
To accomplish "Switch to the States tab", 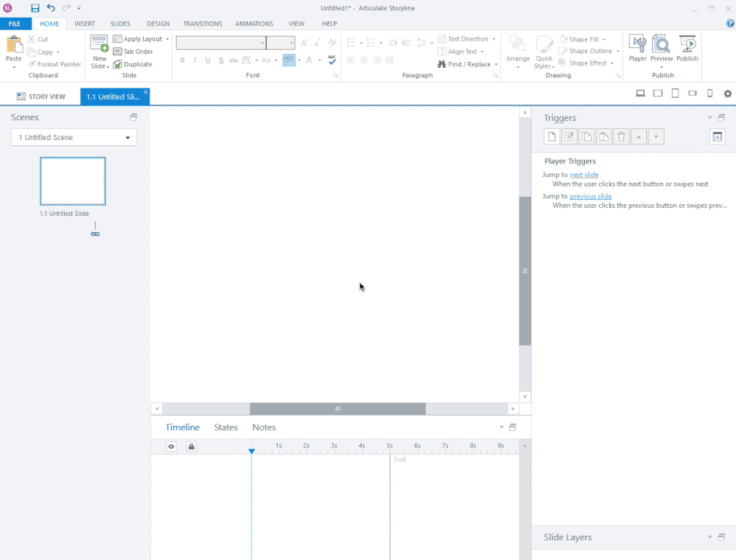I will tap(225, 427).
